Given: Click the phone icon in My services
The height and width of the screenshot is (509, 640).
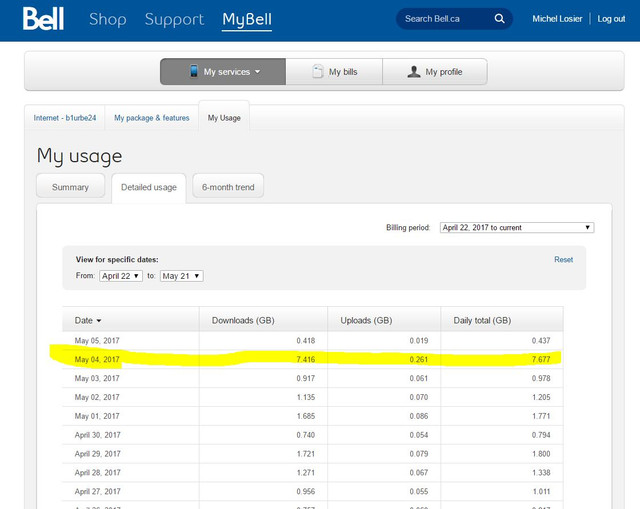Looking at the screenshot, I should click(x=194, y=71).
